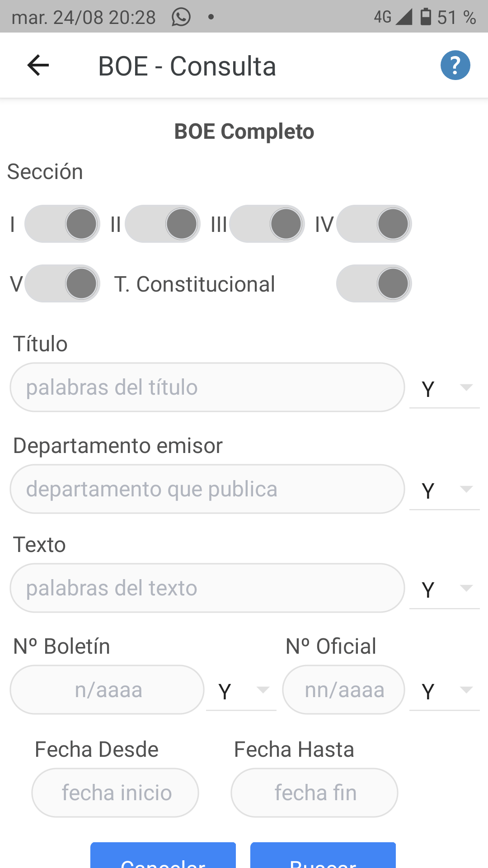
Task: Open the Título operator dropdown
Action: pyautogui.click(x=445, y=388)
